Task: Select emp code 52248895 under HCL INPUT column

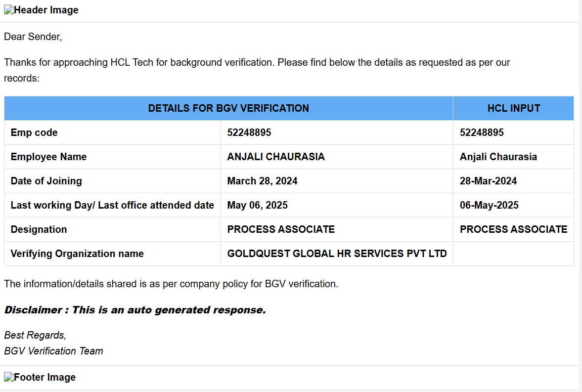Action: pyautogui.click(x=482, y=132)
